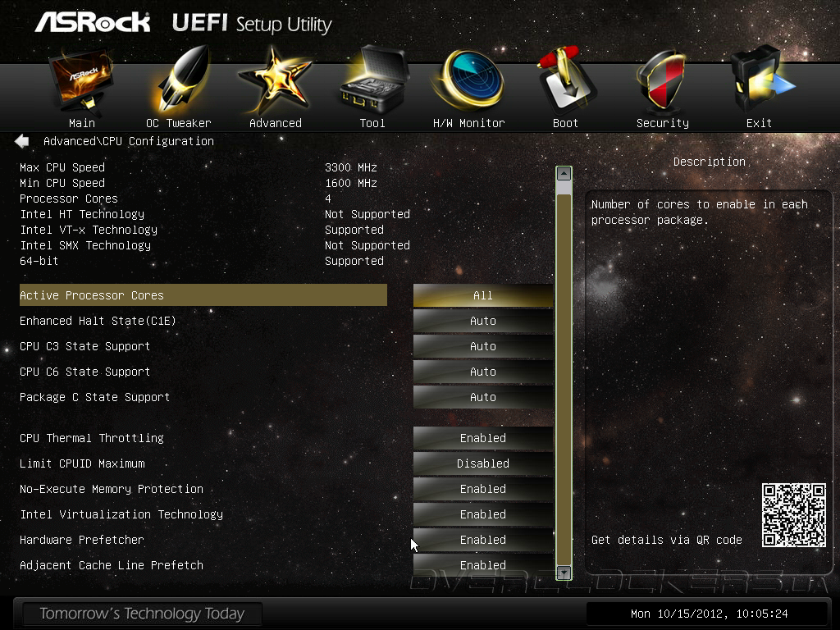The image size is (840, 630).
Task: Switch to the Advanced tab label
Action: (x=276, y=123)
